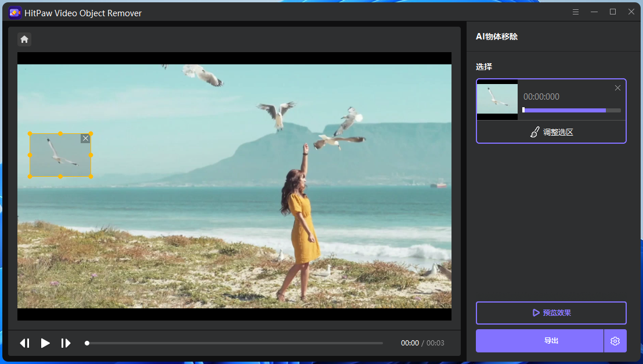Viewport: 643px width, 364px height.
Task: Remove the yellow selection box on the seagull
Action: click(x=85, y=139)
